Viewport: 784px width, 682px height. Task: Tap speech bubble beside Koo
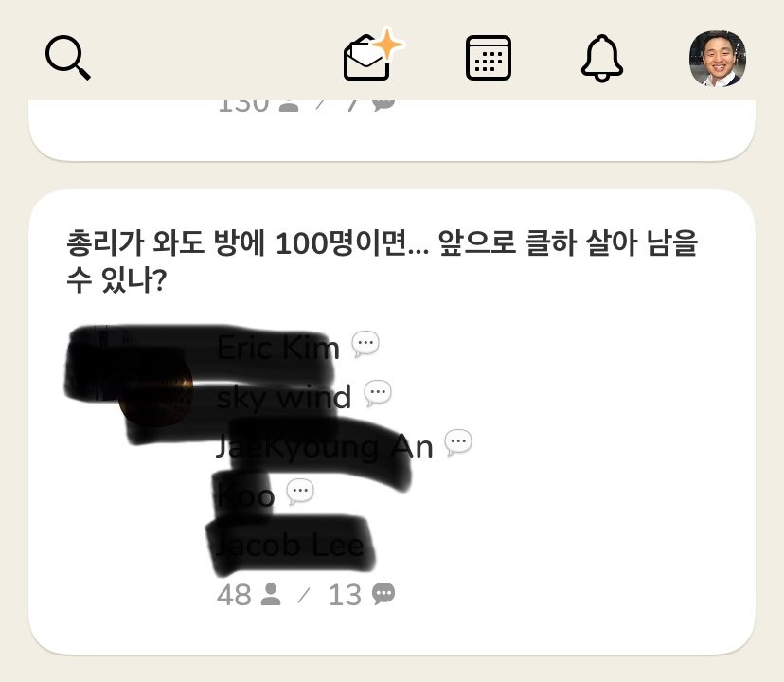[x=300, y=492]
